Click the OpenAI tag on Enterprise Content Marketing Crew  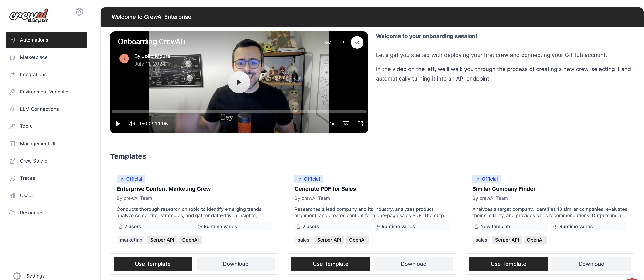point(190,240)
